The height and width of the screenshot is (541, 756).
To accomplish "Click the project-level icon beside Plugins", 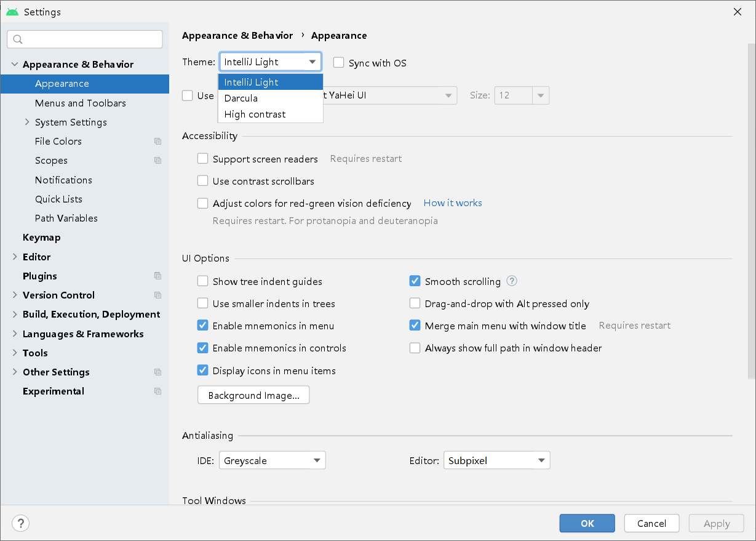I will [157, 276].
